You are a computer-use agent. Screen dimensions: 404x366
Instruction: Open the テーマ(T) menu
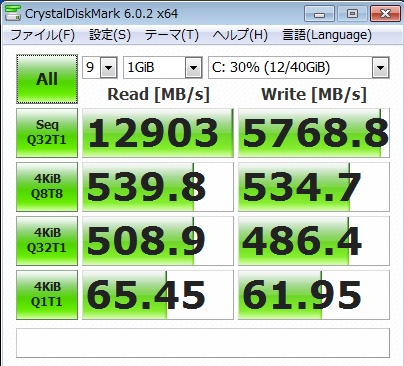(172, 35)
